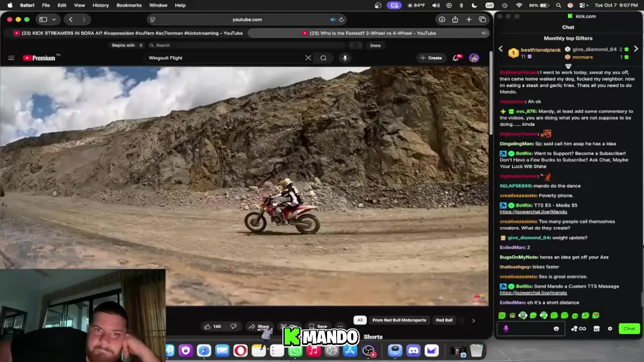Open the Safari File menu
Image resolution: width=644 pixels, height=362 pixels.
coord(46,5)
